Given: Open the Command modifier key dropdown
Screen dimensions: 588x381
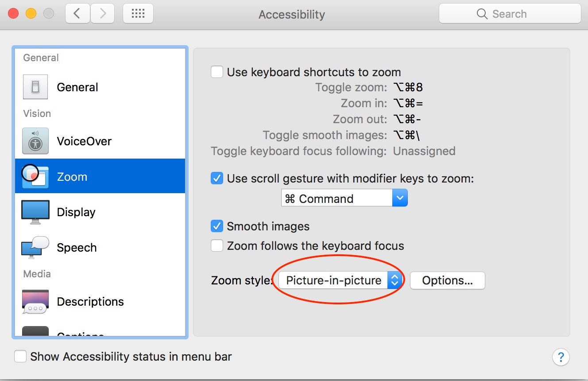Looking at the screenshot, I should [344, 198].
